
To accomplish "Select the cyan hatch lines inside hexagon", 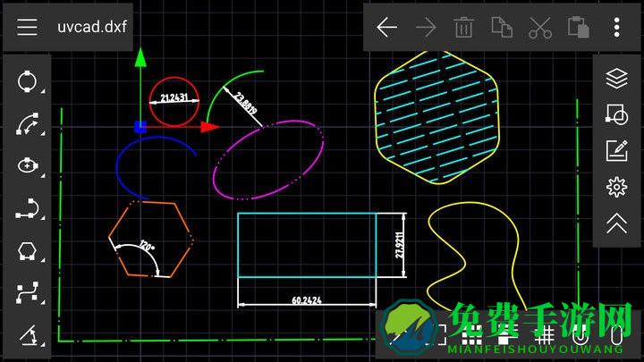I will tap(437, 117).
